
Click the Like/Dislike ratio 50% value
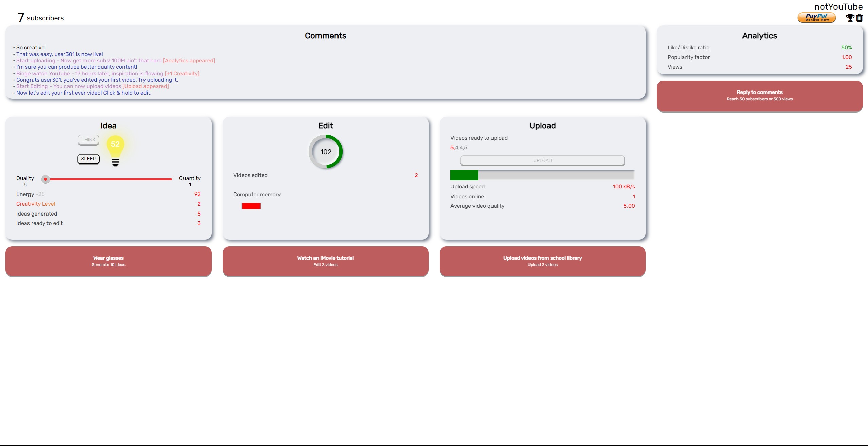coord(846,48)
